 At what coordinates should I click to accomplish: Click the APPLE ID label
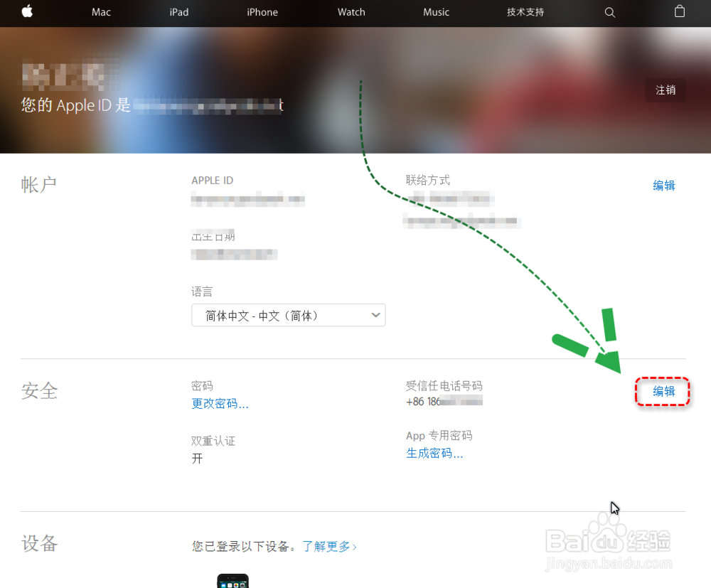(212, 181)
